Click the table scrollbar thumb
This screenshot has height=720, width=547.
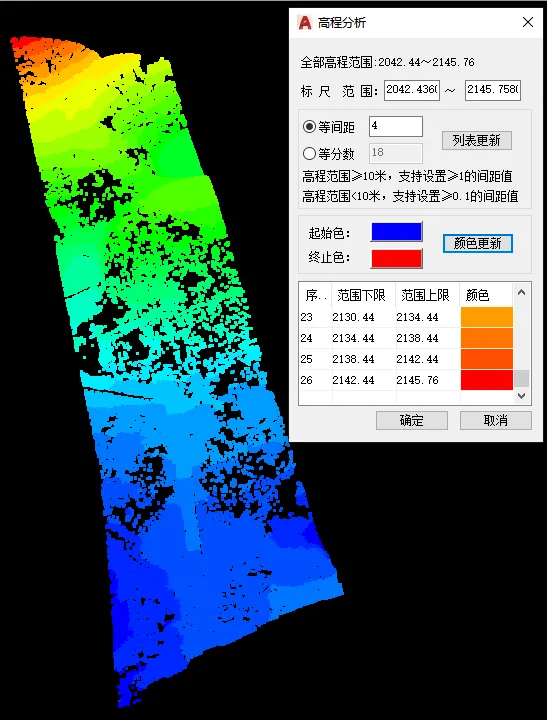[x=522, y=379]
